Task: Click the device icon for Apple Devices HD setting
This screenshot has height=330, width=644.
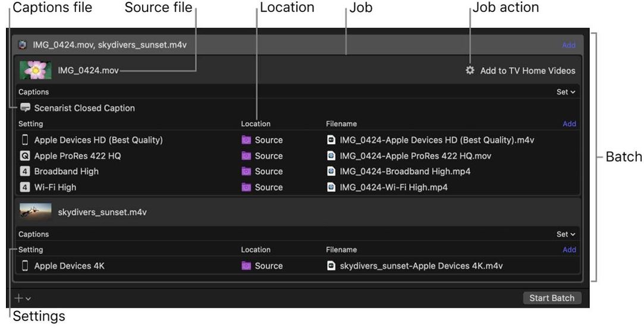Action: (x=25, y=140)
